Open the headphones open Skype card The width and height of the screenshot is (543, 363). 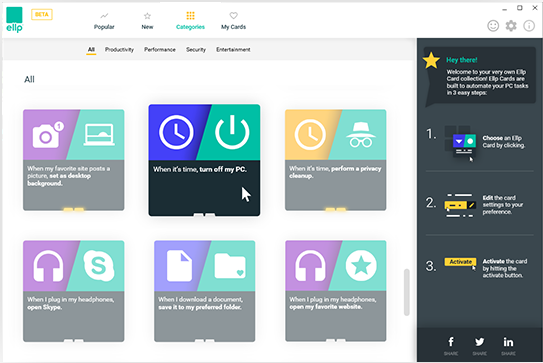pos(73,291)
